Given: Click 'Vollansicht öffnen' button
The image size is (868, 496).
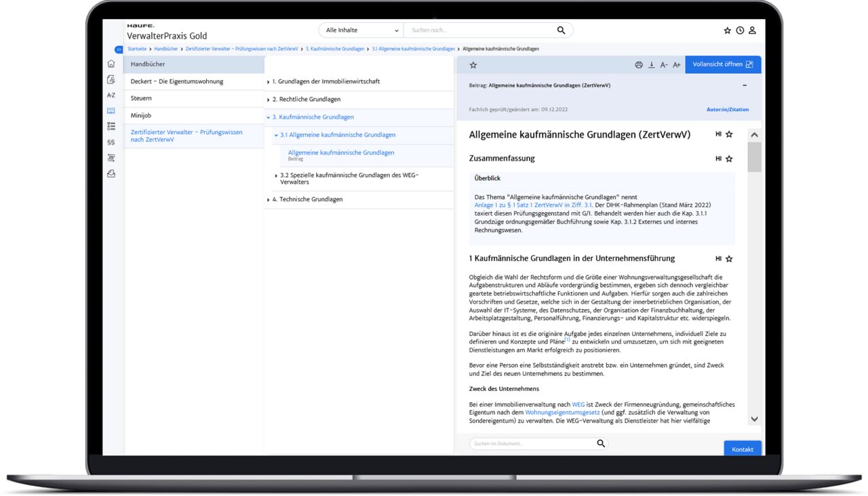Looking at the screenshot, I should 723,64.
